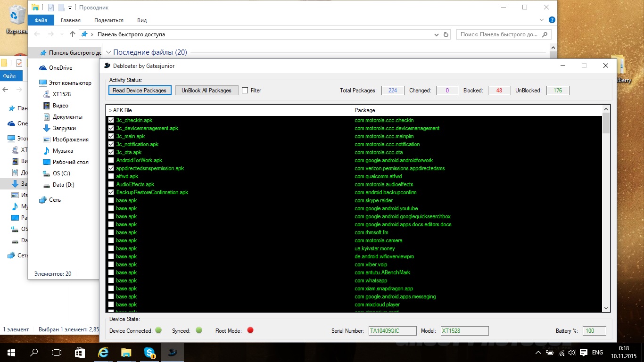Click the Synced green indicator
This screenshot has width=644, height=362.
coord(199,330)
